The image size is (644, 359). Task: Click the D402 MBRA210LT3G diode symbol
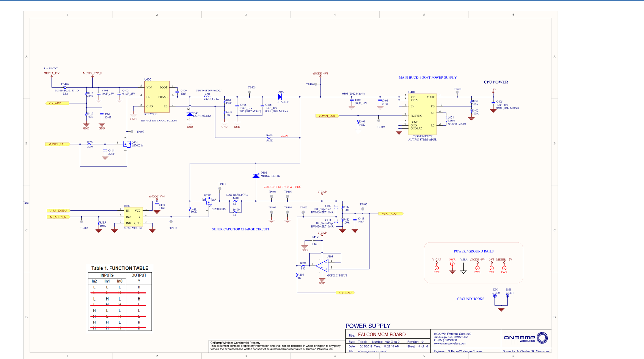click(x=256, y=176)
